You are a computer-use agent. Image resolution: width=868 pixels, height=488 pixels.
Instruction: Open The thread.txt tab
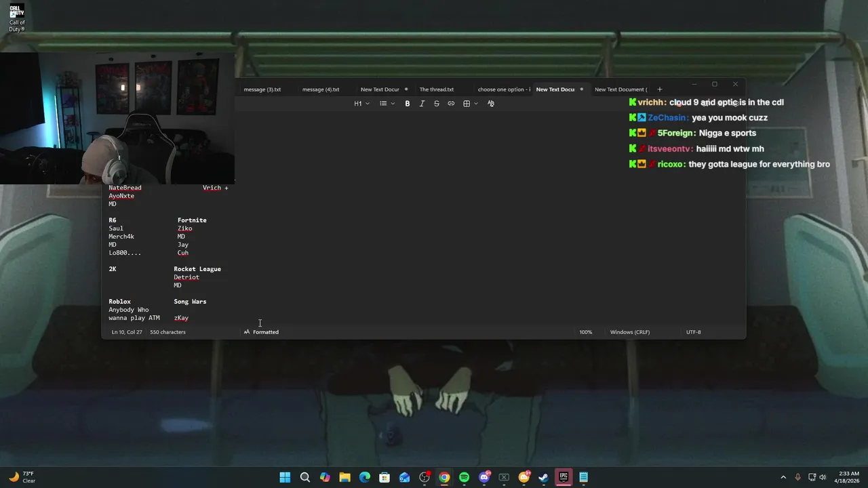[x=437, y=89]
